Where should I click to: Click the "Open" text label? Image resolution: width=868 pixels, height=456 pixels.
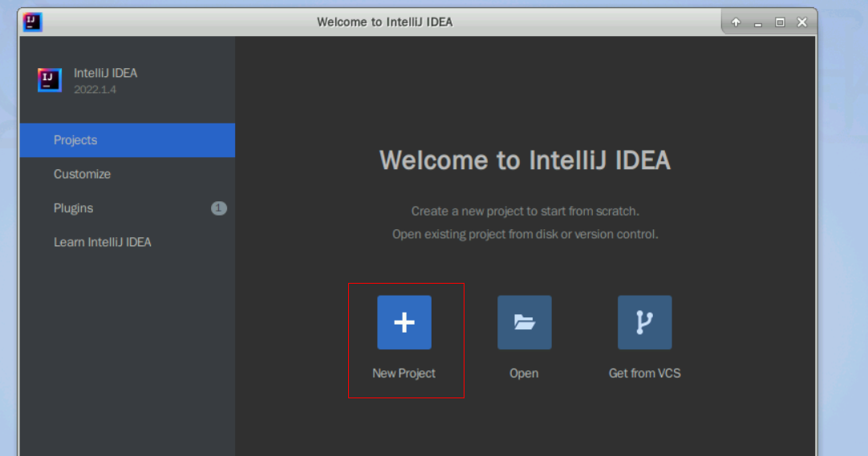click(524, 373)
